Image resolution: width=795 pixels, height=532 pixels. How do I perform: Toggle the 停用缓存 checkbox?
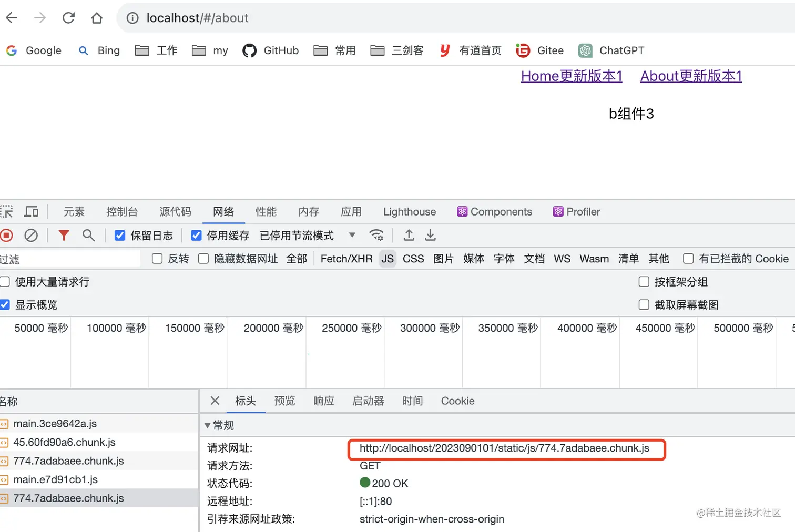pyautogui.click(x=196, y=236)
